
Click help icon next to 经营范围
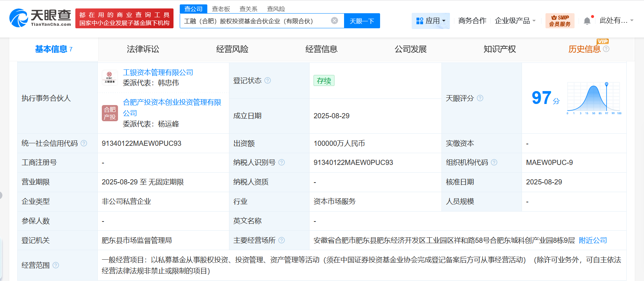pyautogui.click(x=56, y=265)
